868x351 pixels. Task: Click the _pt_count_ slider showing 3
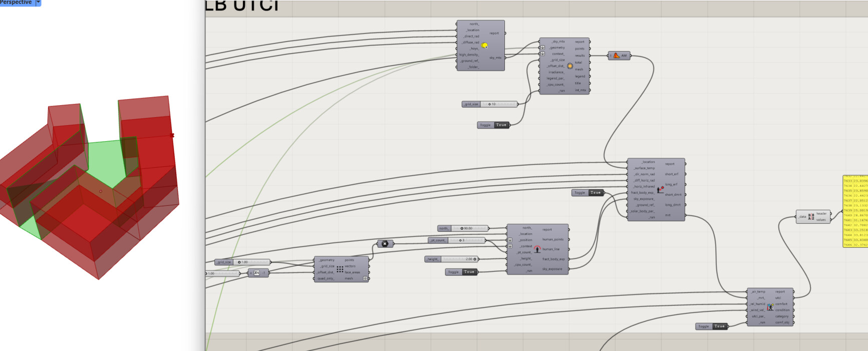(x=466, y=240)
